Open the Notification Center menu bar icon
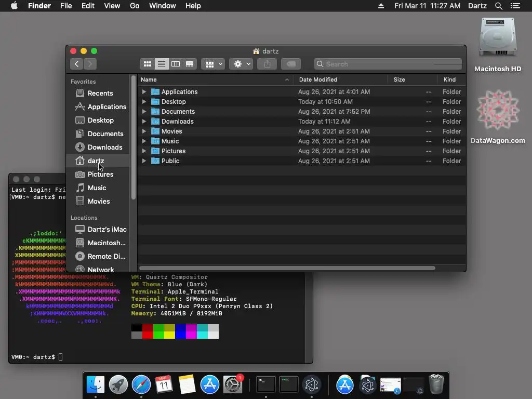 coord(515,6)
